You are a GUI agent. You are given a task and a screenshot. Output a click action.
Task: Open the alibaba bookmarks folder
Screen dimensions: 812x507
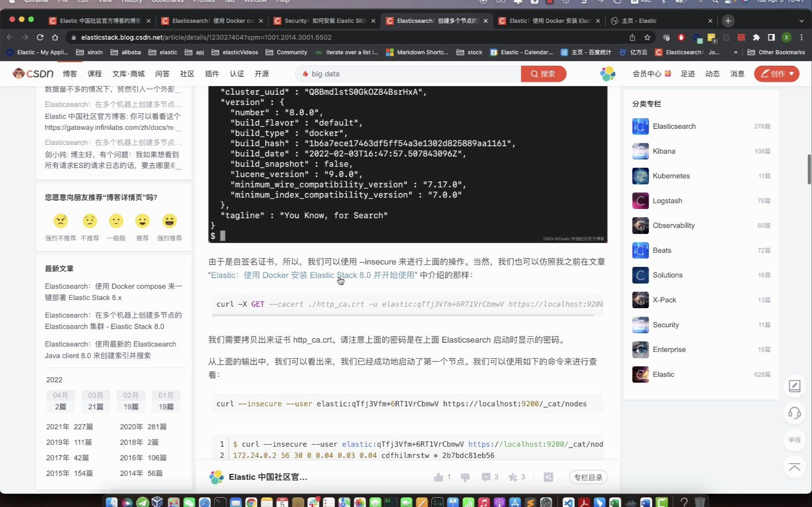pyautogui.click(x=125, y=52)
